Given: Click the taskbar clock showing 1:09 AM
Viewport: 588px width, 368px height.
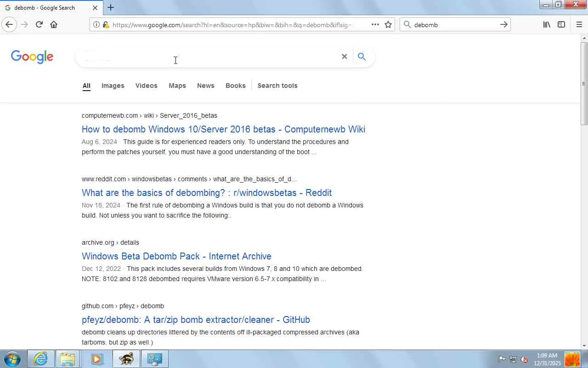Looking at the screenshot, I should (x=547, y=359).
